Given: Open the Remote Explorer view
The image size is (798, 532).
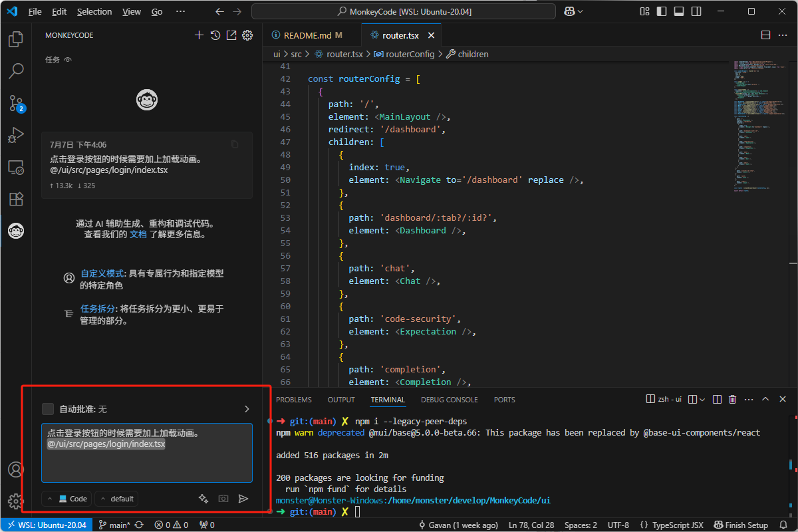Looking at the screenshot, I should pyautogui.click(x=16, y=167).
